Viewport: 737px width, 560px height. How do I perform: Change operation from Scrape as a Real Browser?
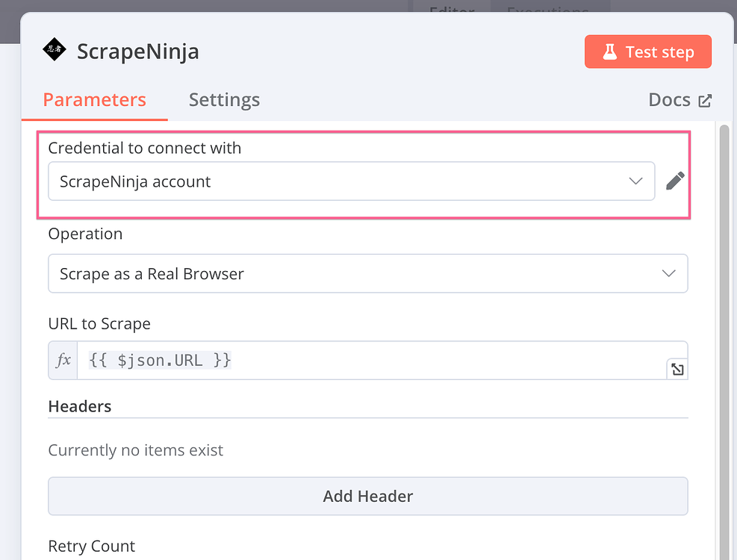[368, 273]
